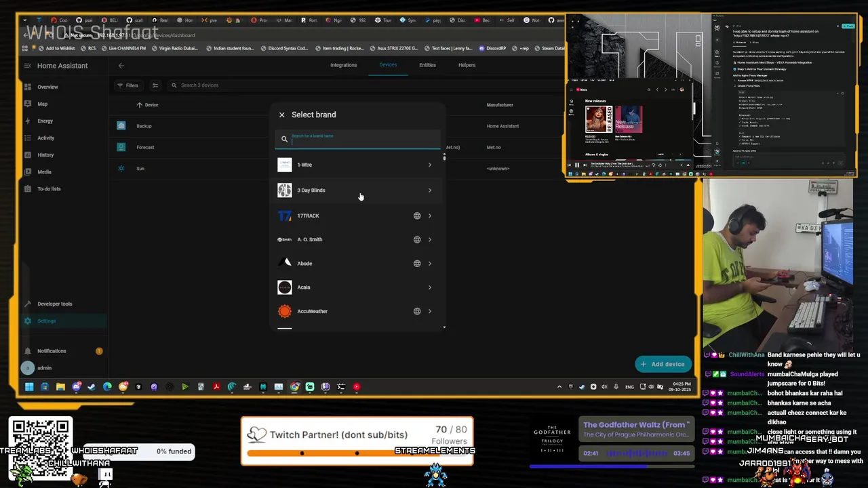Image resolution: width=868 pixels, height=488 pixels.
Task: Click the Abode globe icon
Action: [x=417, y=264]
